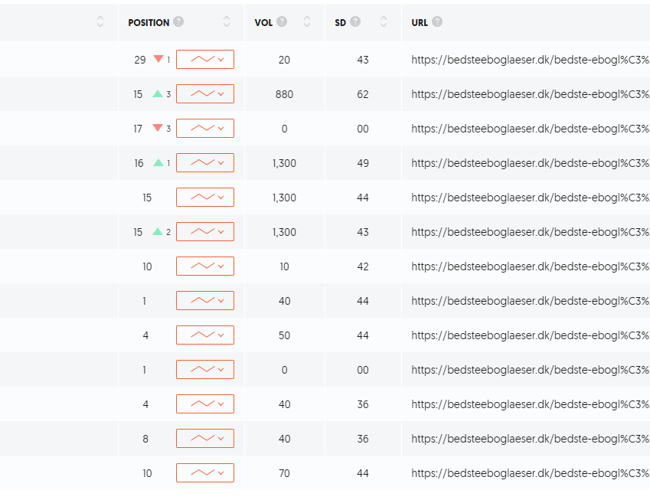Screen dimensions: 650x500
Task: Open trend chart dropdown for position 29 row
Action: point(205,60)
